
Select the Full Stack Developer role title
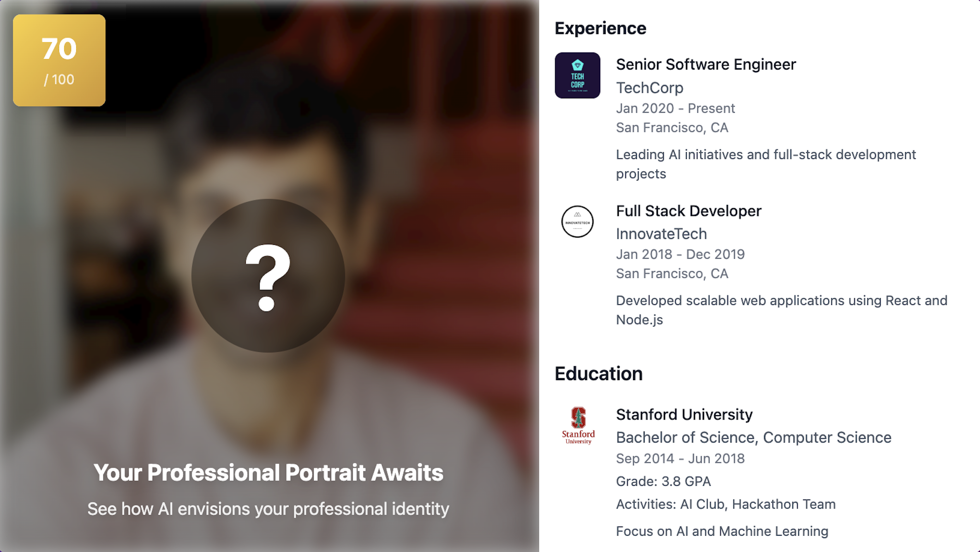(x=689, y=211)
